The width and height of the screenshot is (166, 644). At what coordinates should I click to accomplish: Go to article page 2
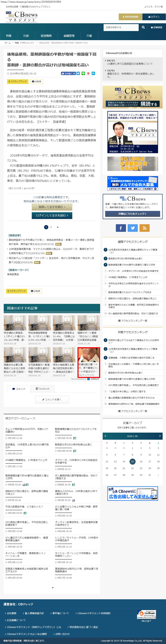pyautogui.click(x=51, y=227)
